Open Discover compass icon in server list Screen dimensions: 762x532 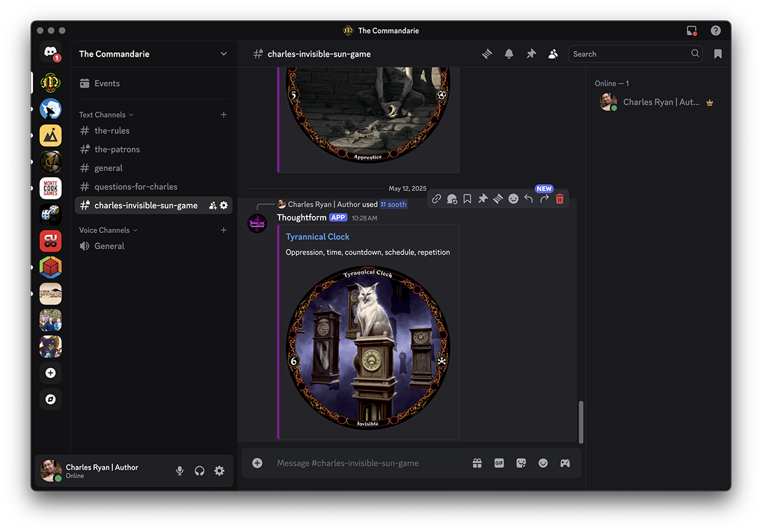tap(51, 399)
